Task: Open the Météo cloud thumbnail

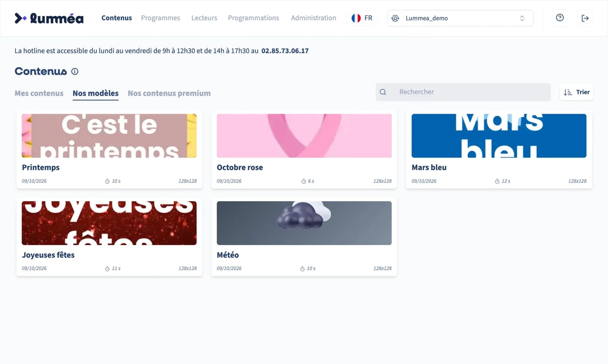Action: (x=304, y=223)
